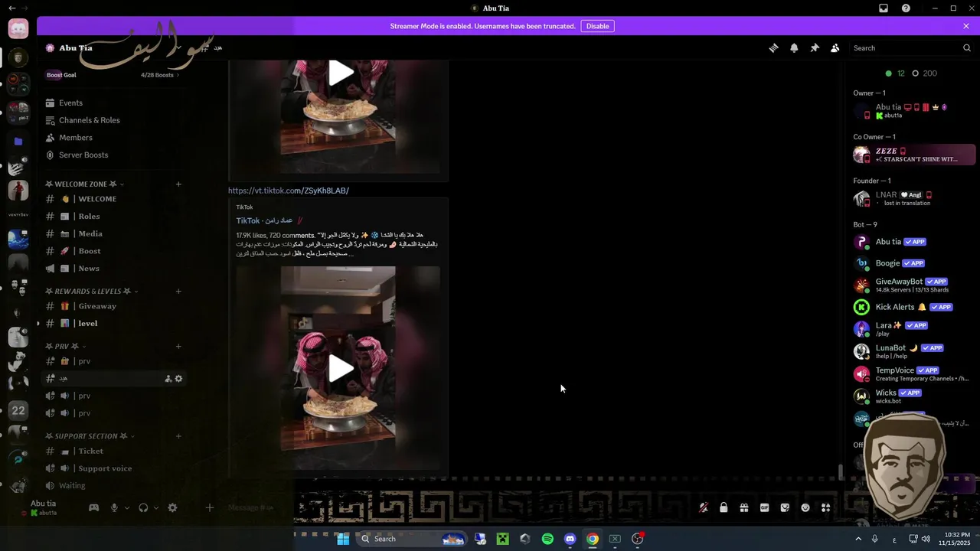Collapse the SUPPORT SECTION category

coord(90,436)
